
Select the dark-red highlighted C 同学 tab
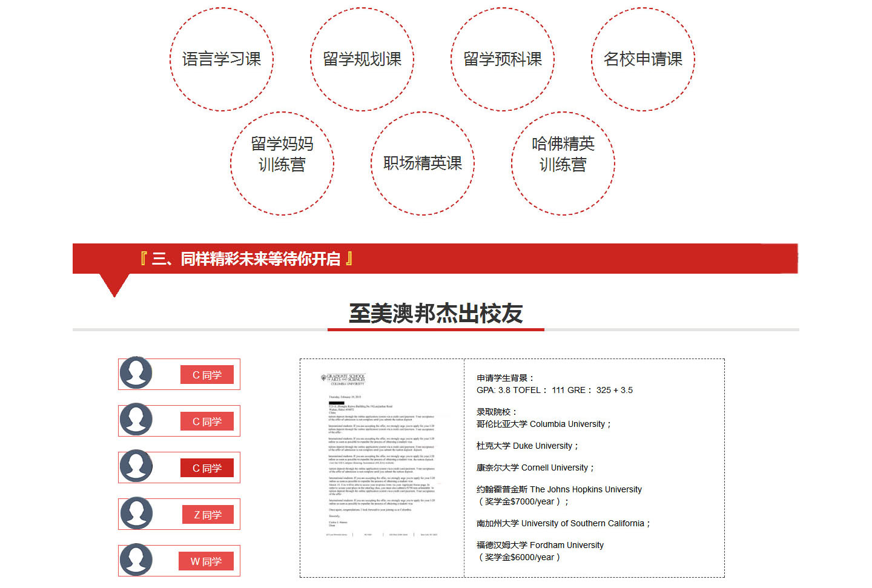click(x=207, y=468)
